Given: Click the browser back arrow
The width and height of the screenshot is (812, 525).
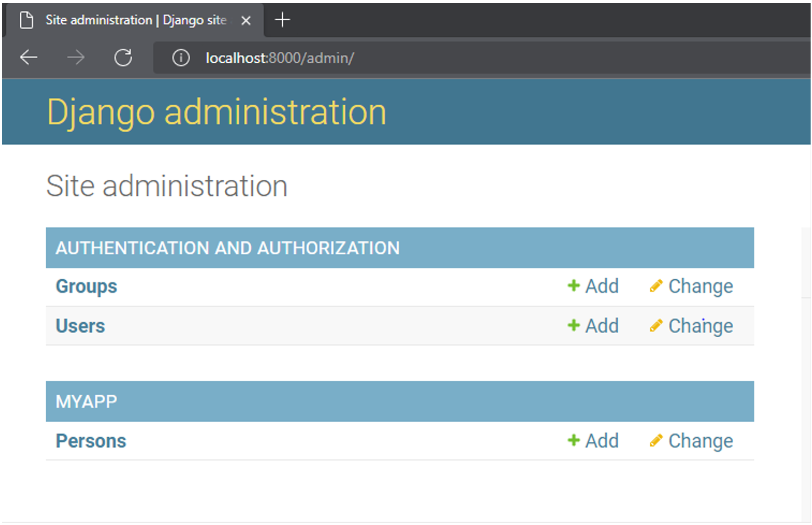Looking at the screenshot, I should click(29, 58).
